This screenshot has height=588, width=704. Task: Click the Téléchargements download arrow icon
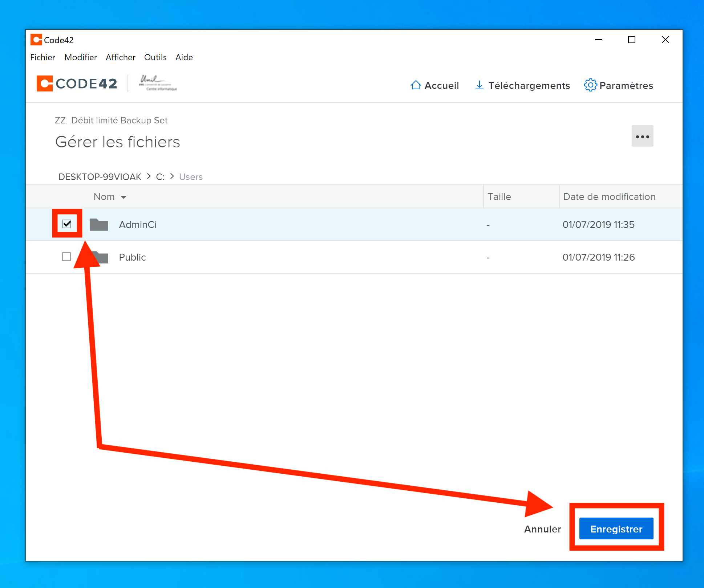click(x=479, y=85)
